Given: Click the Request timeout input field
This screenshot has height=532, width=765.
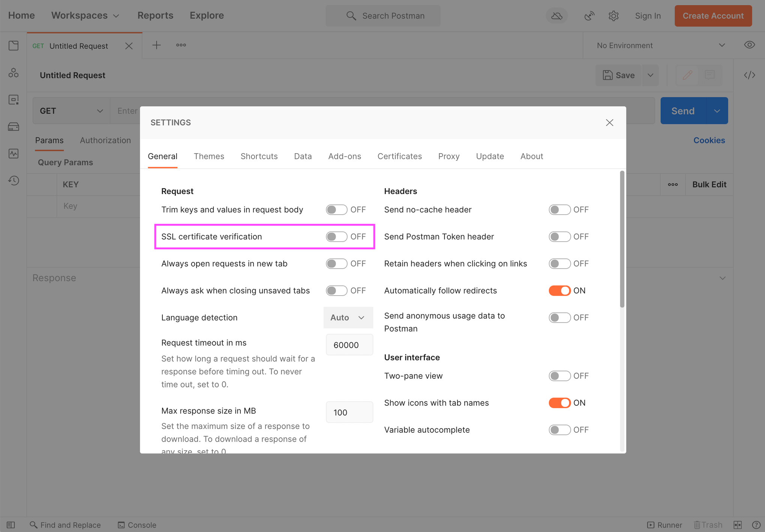Looking at the screenshot, I should [x=348, y=345].
